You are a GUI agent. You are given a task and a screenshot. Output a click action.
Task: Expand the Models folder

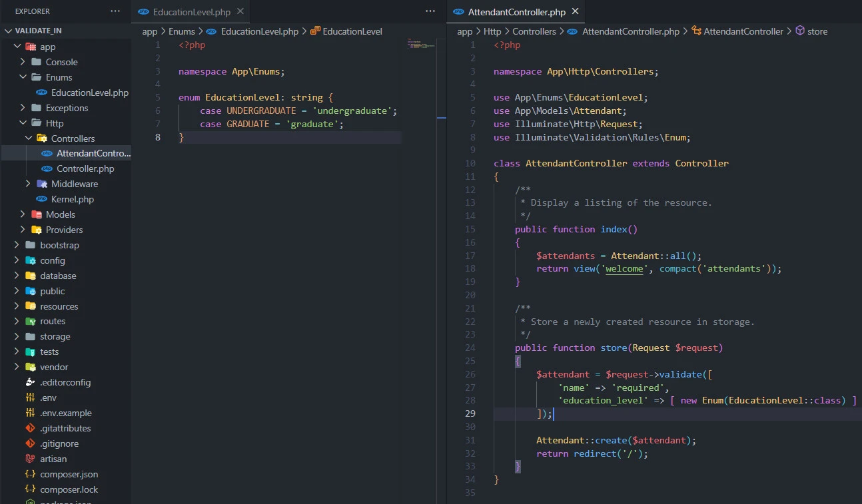(x=23, y=214)
